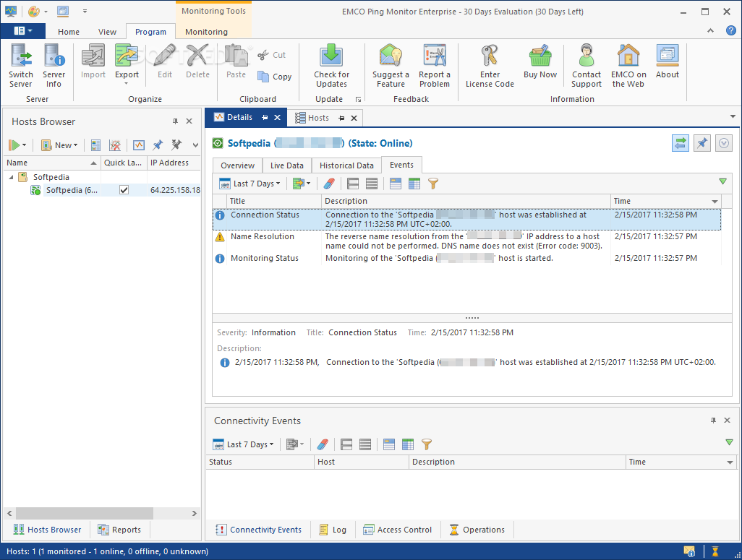The image size is (742, 560).
Task: Close the Hosts Browser panel
Action: pos(189,121)
